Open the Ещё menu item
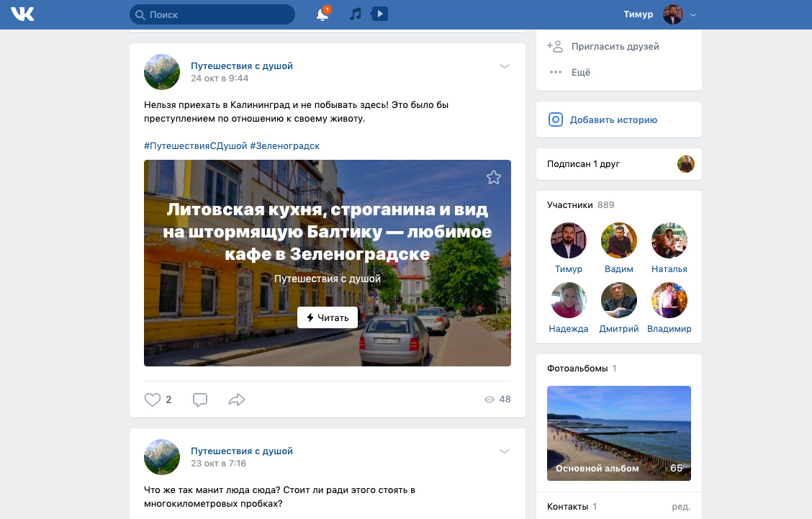This screenshot has height=519, width=812. pos(581,73)
